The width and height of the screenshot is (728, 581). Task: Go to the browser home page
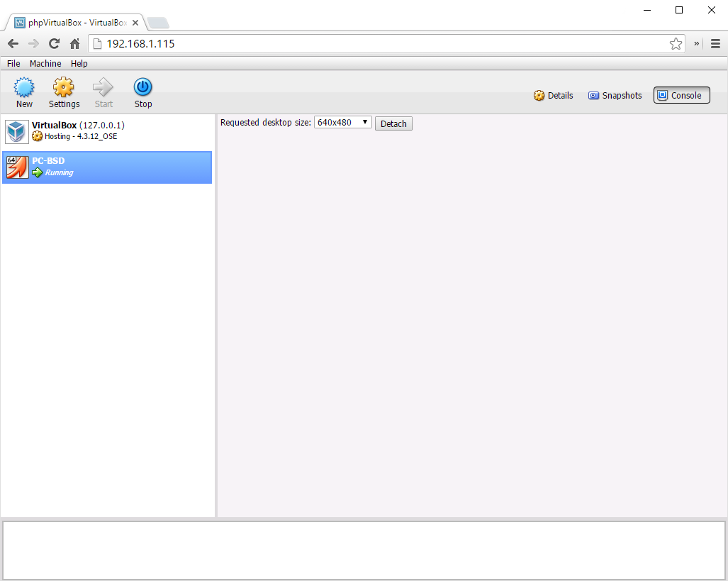(x=74, y=44)
